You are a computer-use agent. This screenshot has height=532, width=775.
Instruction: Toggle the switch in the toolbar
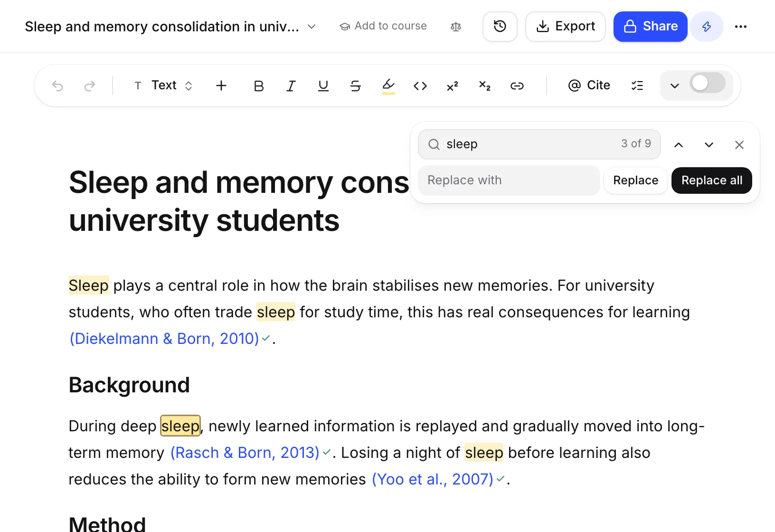(x=708, y=84)
